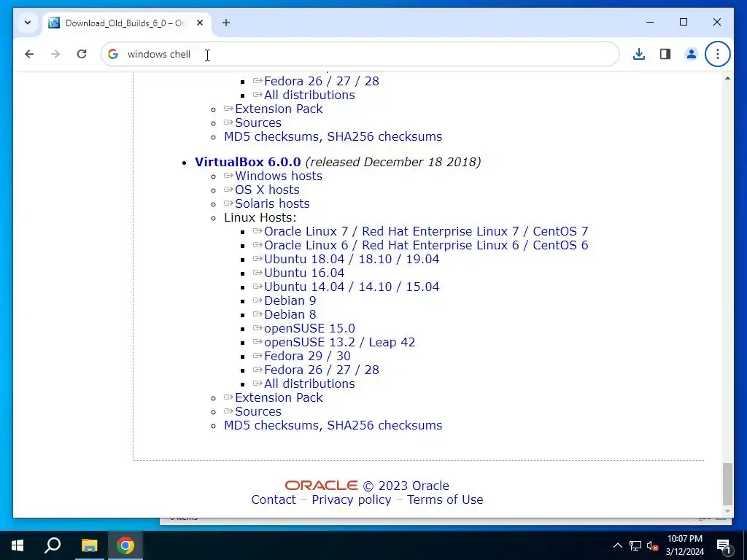
Task: Open Windows taskbar search
Action: tap(53, 545)
